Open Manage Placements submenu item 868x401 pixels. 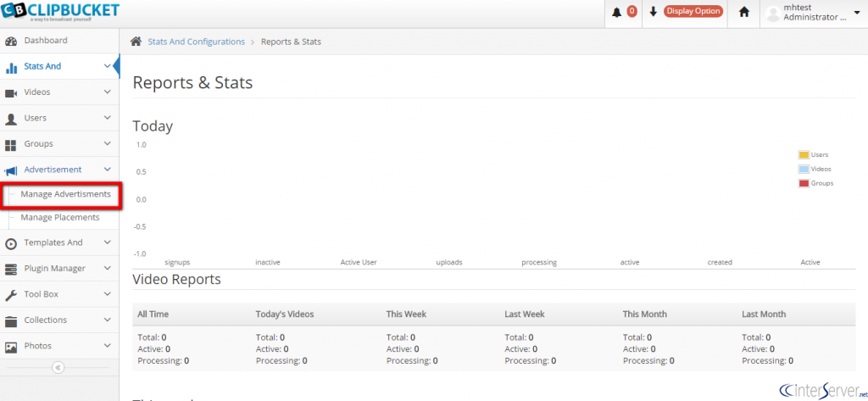click(60, 218)
